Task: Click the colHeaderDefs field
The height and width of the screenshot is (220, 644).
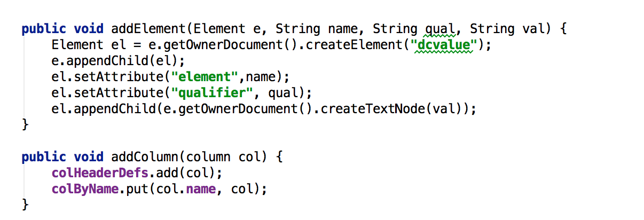Action: tap(100, 173)
